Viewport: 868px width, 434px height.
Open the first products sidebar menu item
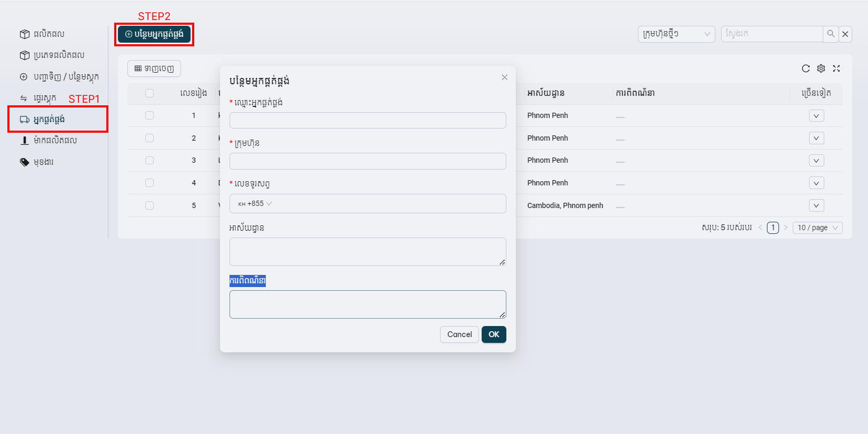tap(48, 34)
